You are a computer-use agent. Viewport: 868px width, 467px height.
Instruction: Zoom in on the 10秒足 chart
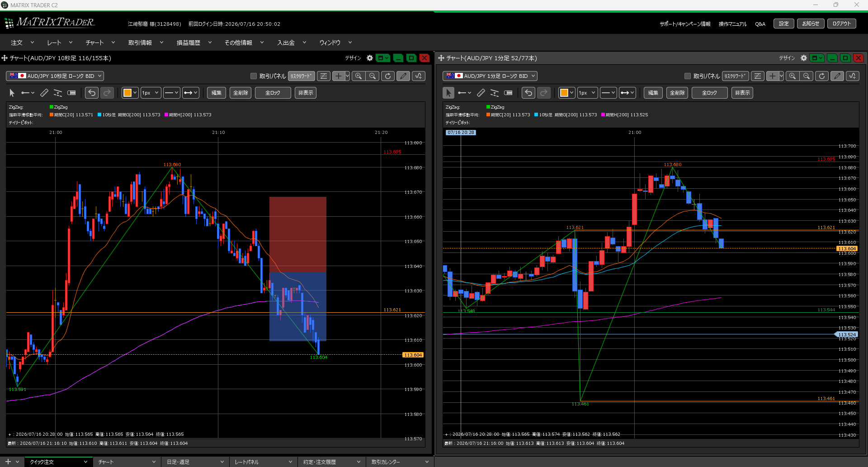[x=359, y=76]
